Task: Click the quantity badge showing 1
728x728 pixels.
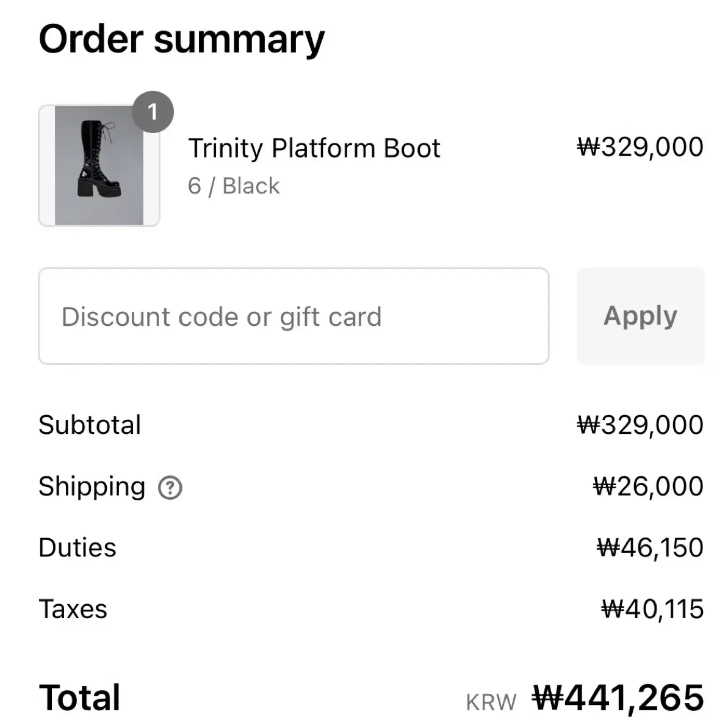Action: [x=153, y=112]
